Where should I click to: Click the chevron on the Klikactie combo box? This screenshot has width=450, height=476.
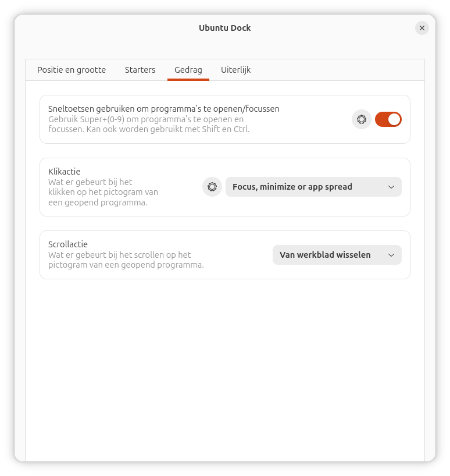[391, 187]
